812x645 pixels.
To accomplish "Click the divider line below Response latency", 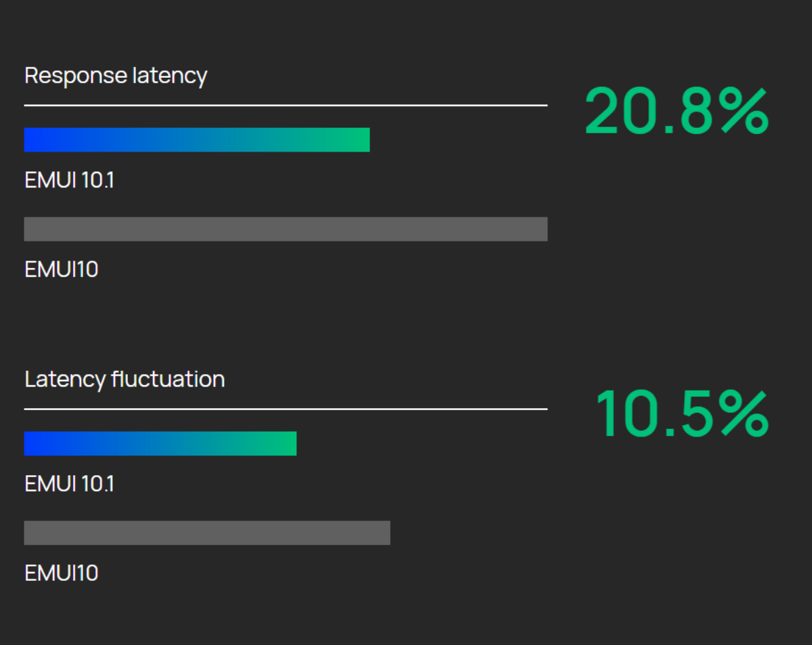I will point(286,106).
